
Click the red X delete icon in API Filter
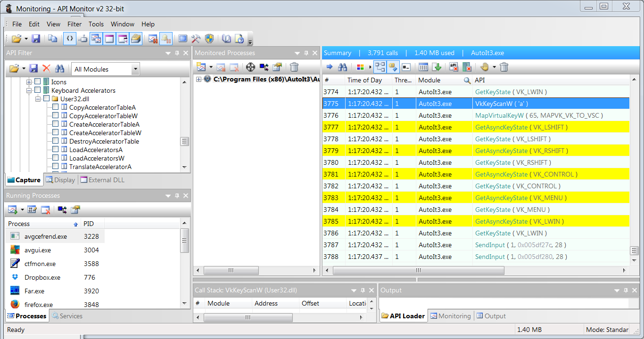[46, 69]
